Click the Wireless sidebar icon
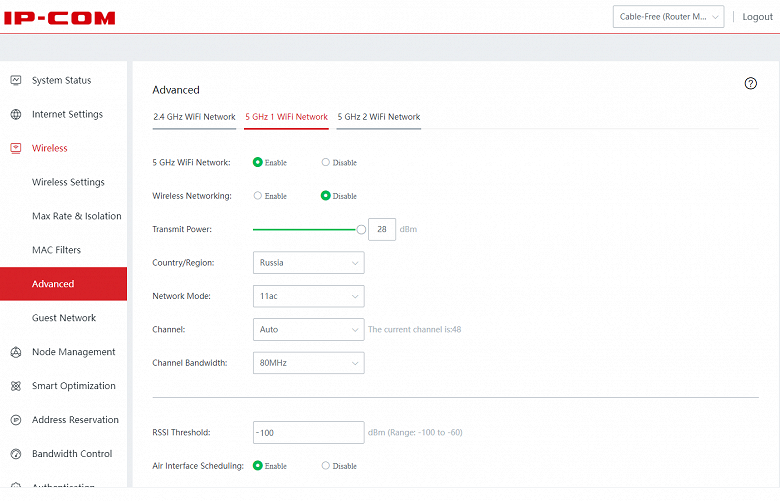780x501 pixels. pyautogui.click(x=15, y=148)
